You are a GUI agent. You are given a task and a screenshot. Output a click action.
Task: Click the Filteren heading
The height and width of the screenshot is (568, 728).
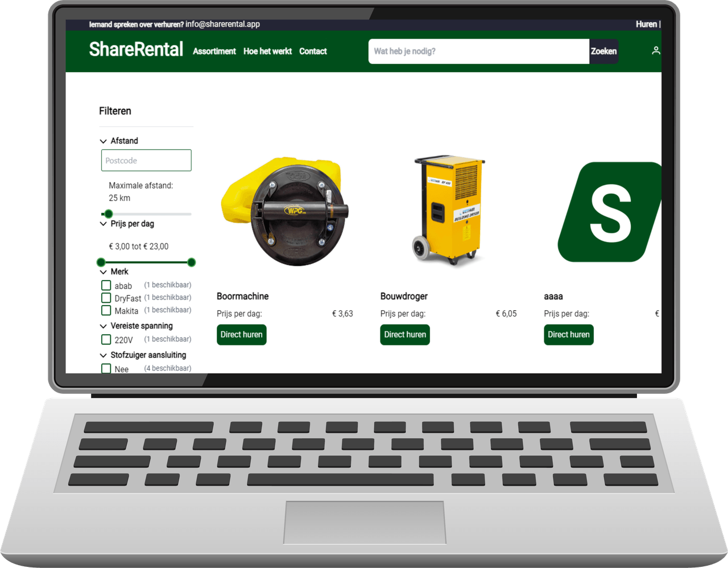(115, 111)
